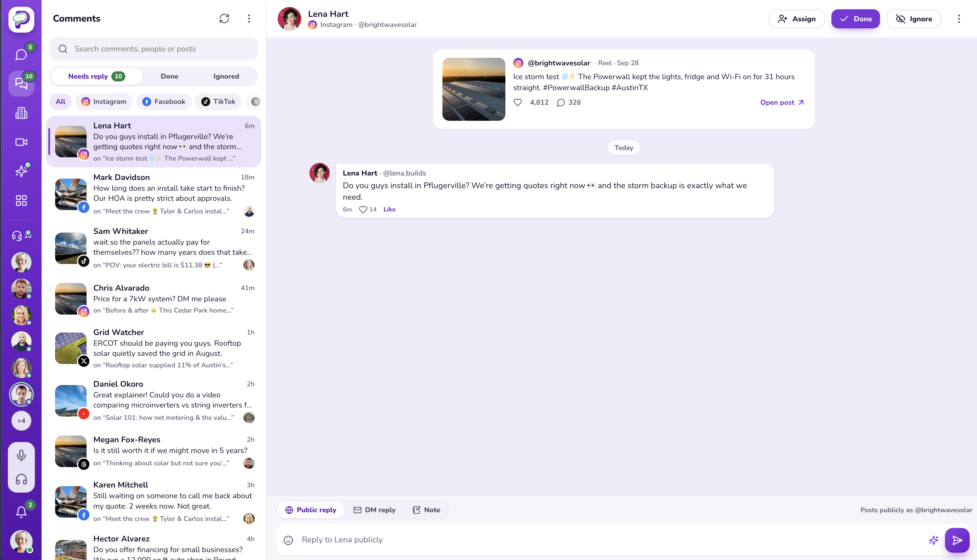Open Sam Whitaker's comment in list
977x560 pixels.
(154, 248)
